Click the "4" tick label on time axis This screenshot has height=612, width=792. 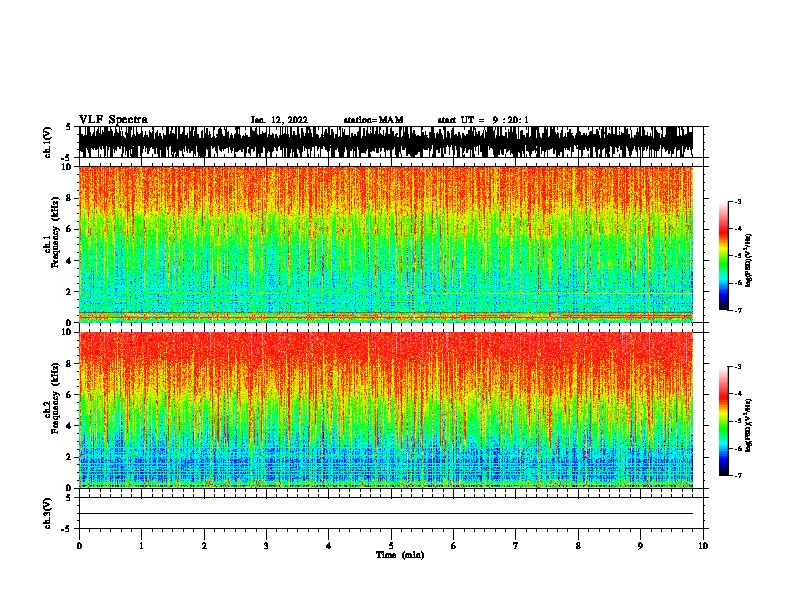click(329, 546)
